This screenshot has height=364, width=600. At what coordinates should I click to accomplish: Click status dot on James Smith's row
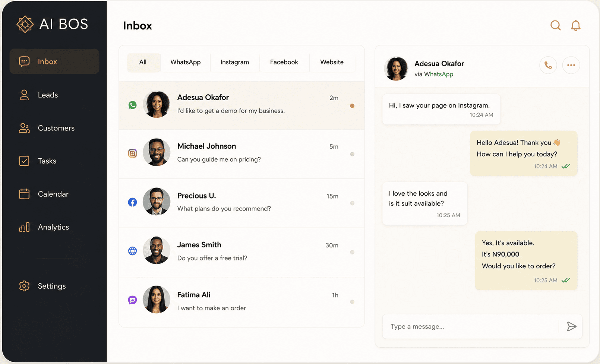click(352, 252)
